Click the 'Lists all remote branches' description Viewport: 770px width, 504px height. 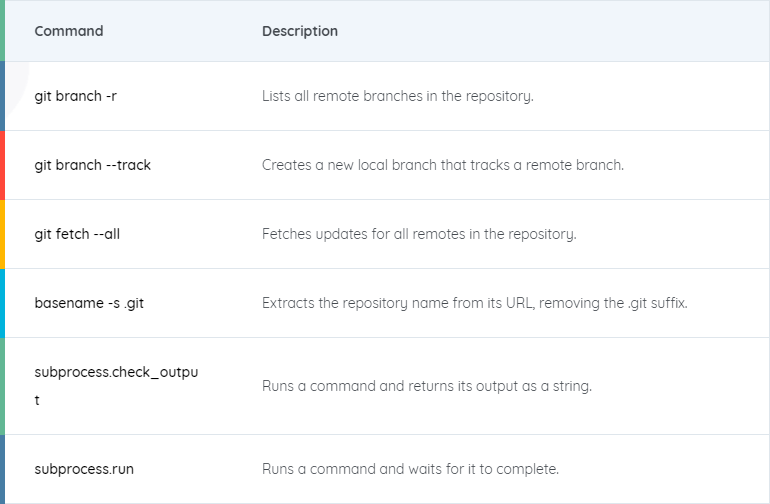click(398, 96)
